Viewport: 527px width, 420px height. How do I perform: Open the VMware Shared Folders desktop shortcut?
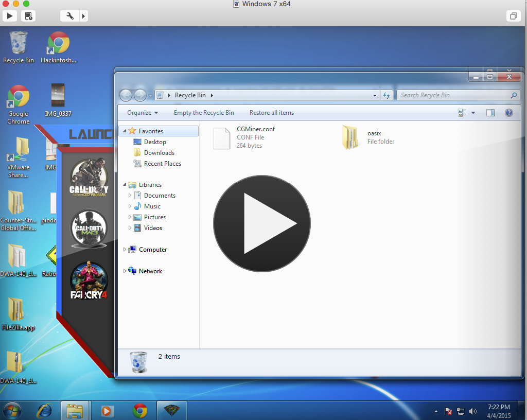point(18,157)
